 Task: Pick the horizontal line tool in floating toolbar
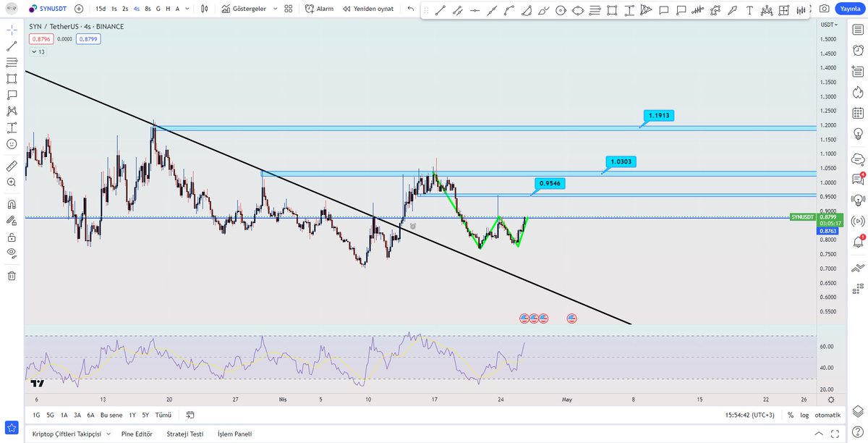click(x=475, y=10)
